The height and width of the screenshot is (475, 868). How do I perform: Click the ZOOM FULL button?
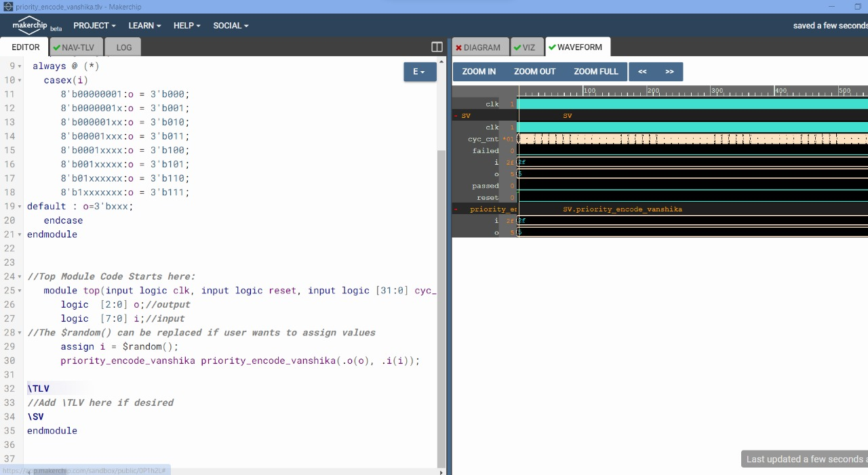pyautogui.click(x=595, y=71)
